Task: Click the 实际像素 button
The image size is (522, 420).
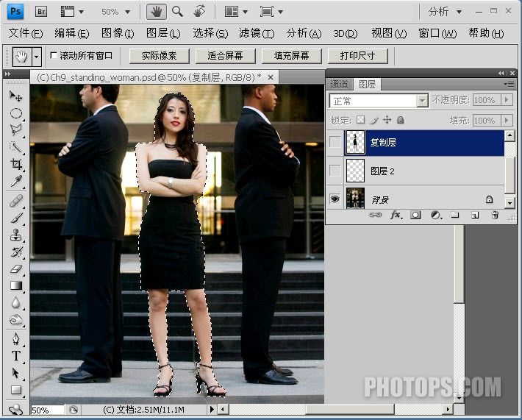Action: point(159,56)
